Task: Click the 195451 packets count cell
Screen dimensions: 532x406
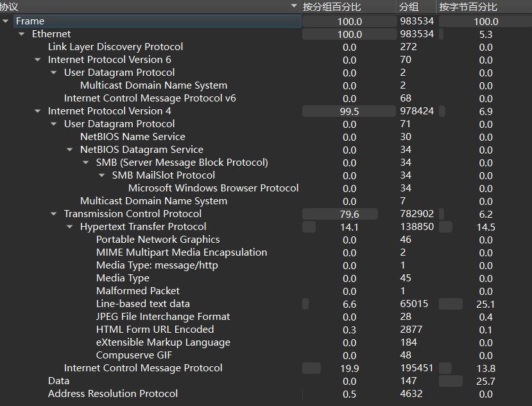Action: pyautogui.click(x=416, y=368)
